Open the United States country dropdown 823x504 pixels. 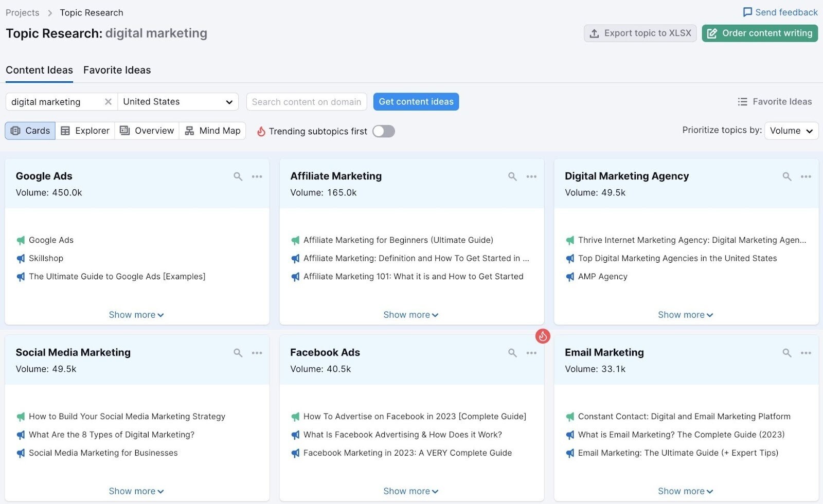click(x=177, y=101)
